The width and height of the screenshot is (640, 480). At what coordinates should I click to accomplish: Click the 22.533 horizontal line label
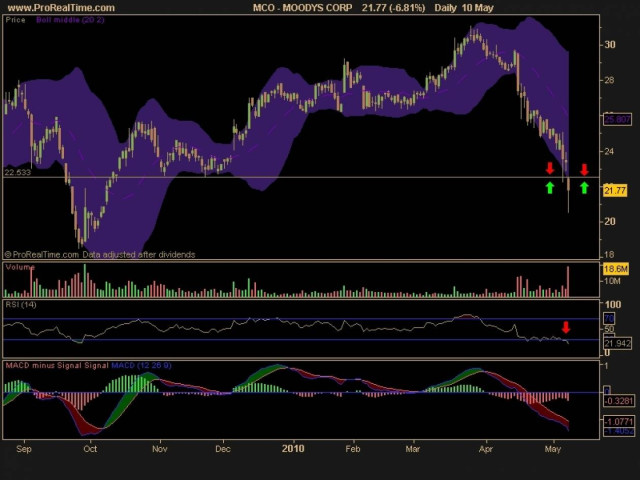pyautogui.click(x=18, y=172)
